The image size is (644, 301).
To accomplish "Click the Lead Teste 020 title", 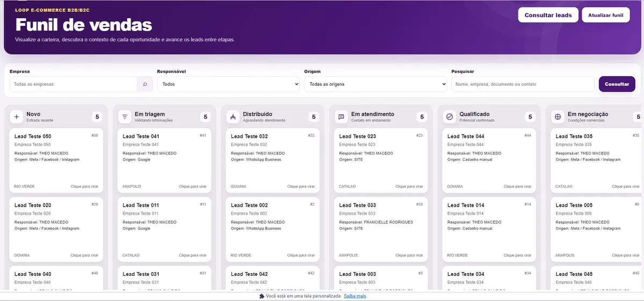I will 33,205.
